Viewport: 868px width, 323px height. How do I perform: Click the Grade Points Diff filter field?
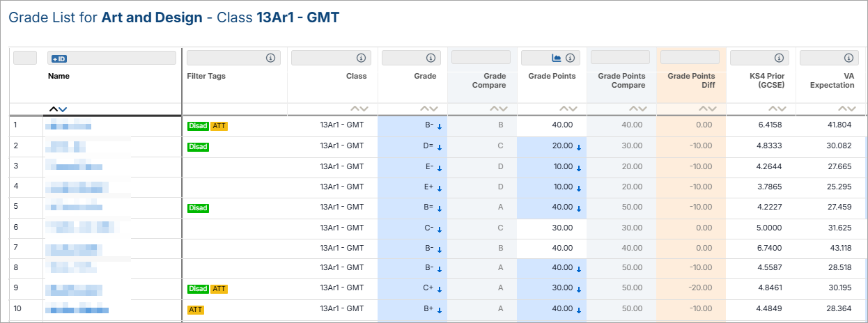pyautogui.click(x=690, y=57)
